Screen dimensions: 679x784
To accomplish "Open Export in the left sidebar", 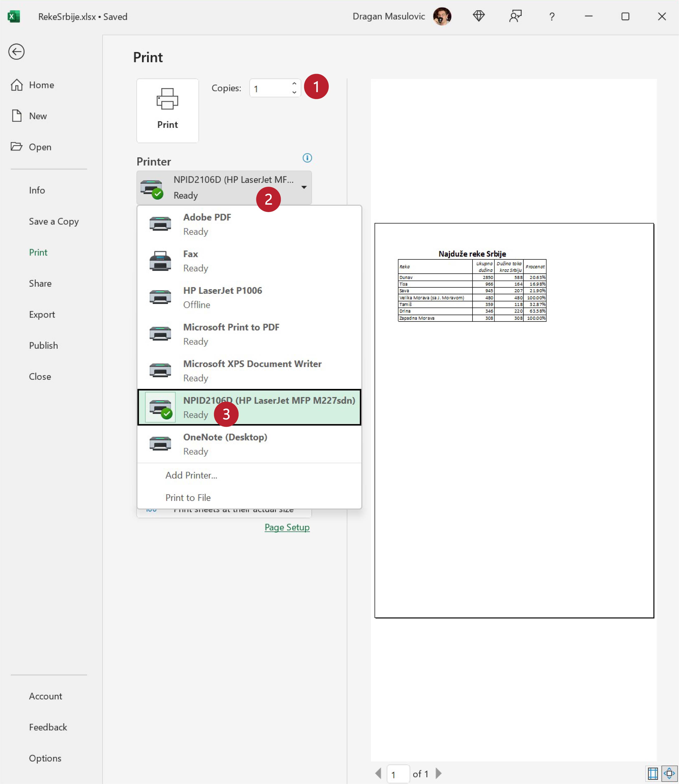I will tap(42, 315).
